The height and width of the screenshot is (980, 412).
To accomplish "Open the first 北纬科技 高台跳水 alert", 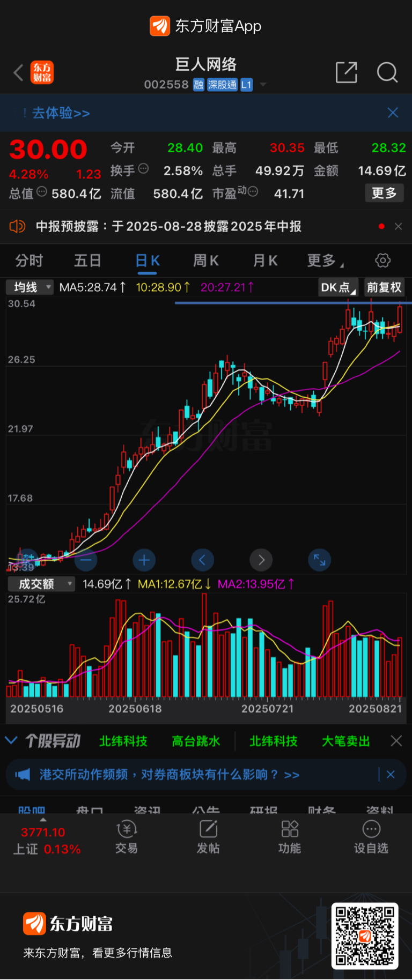I will (x=160, y=741).
